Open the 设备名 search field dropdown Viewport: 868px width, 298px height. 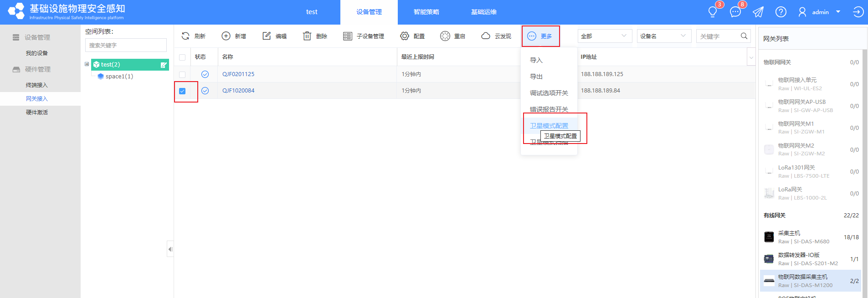click(x=663, y=36)
